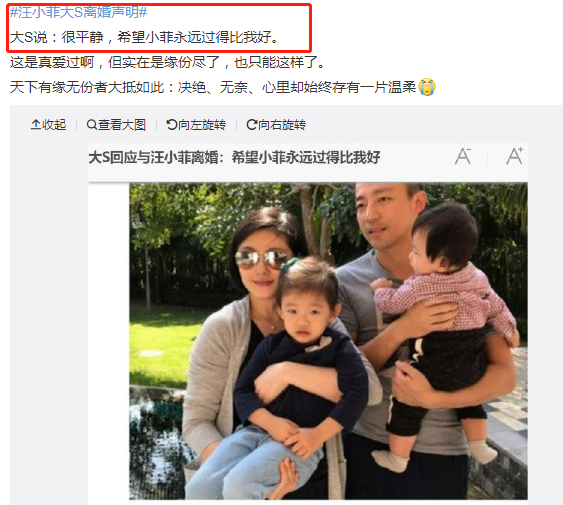Decrease font size with the A- icon
Image resolution: width=563 pixels, height=505 pixels.
[x=463, y=156]
